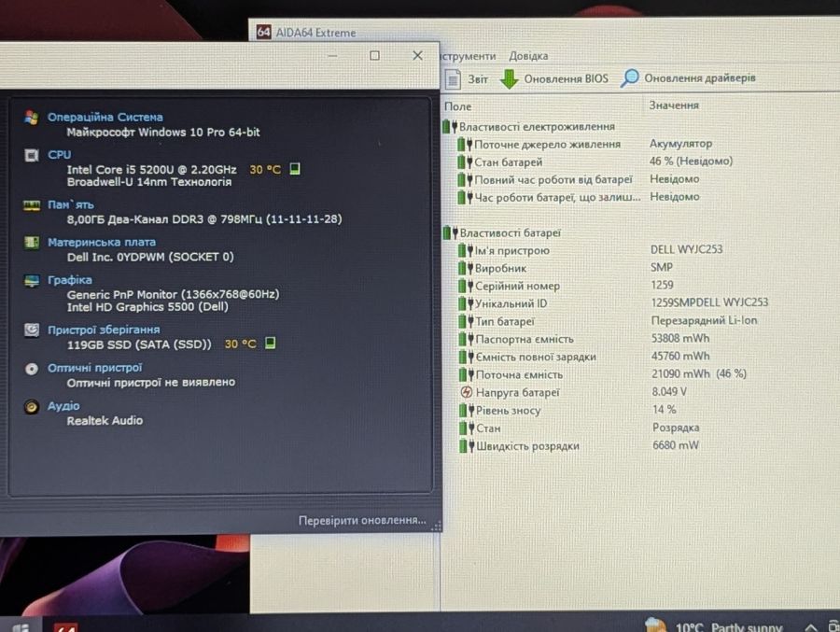Open the Материнська плата section link
The width and height of the screenshot is (840, 632).
coord(102,243)
